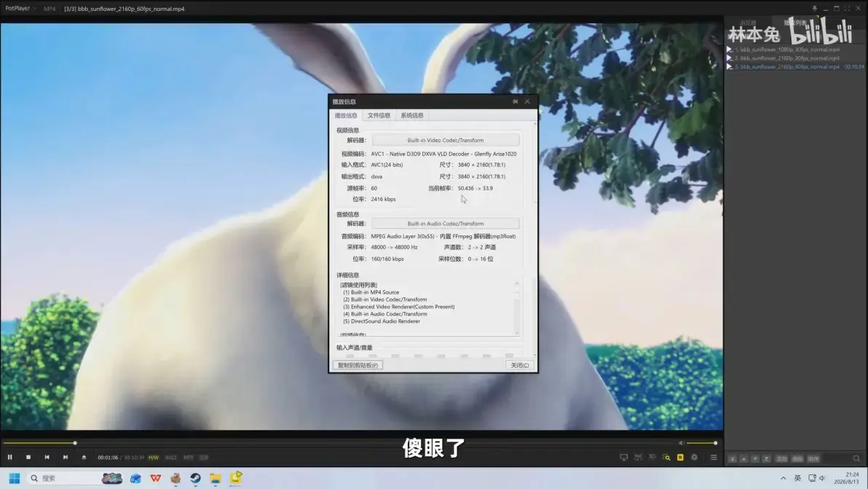Skip to the next playlist file
Screen dimensions: 868x489
tap(66, 458)
